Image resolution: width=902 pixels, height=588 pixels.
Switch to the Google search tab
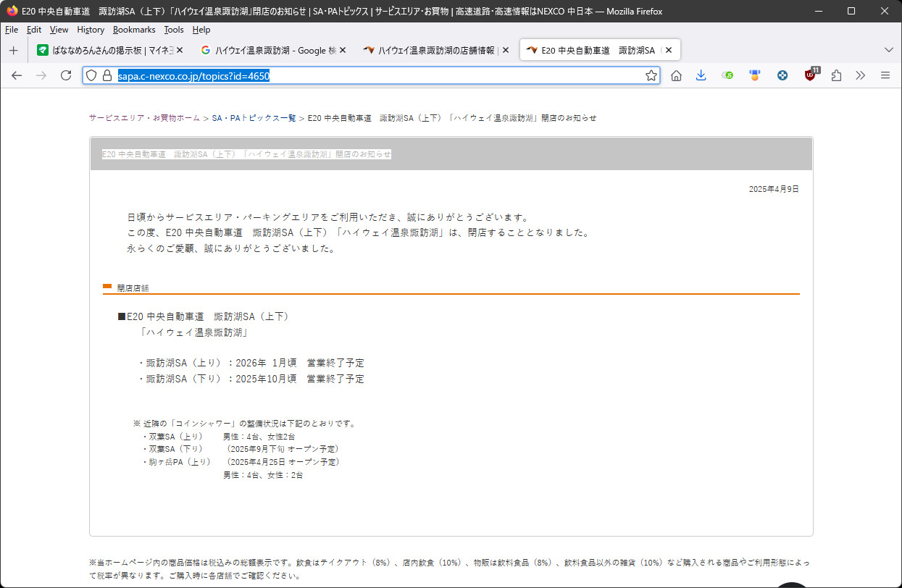pyautogui.click(x=268, y=50)
